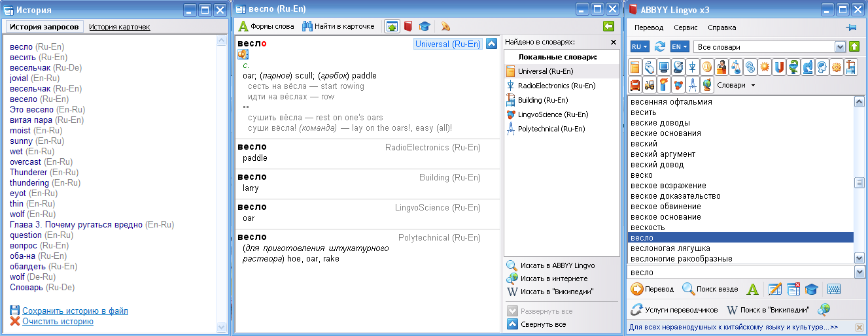
Task: Select the building crane dictionary icon
Action: [851, 67]
